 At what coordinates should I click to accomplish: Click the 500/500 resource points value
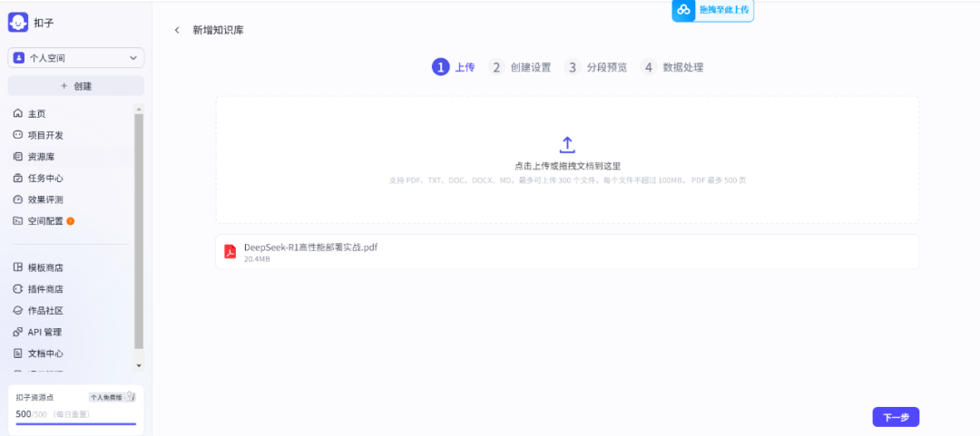(x=32, y=413)
